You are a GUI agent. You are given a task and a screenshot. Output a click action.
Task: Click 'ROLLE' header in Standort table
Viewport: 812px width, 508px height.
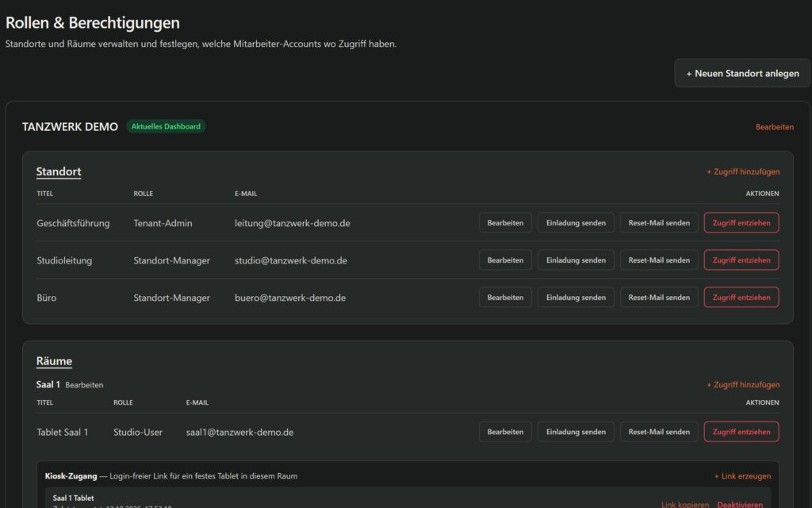[143, 194]
